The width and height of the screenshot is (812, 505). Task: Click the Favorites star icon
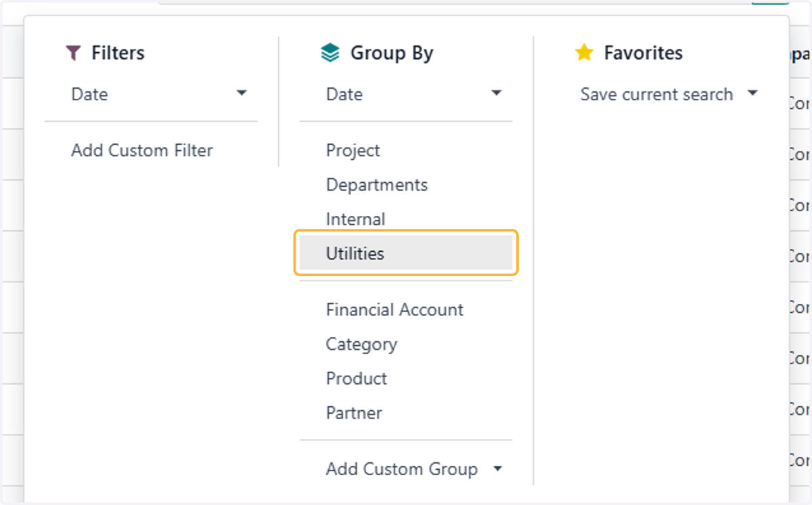click(x=584, y=53)
